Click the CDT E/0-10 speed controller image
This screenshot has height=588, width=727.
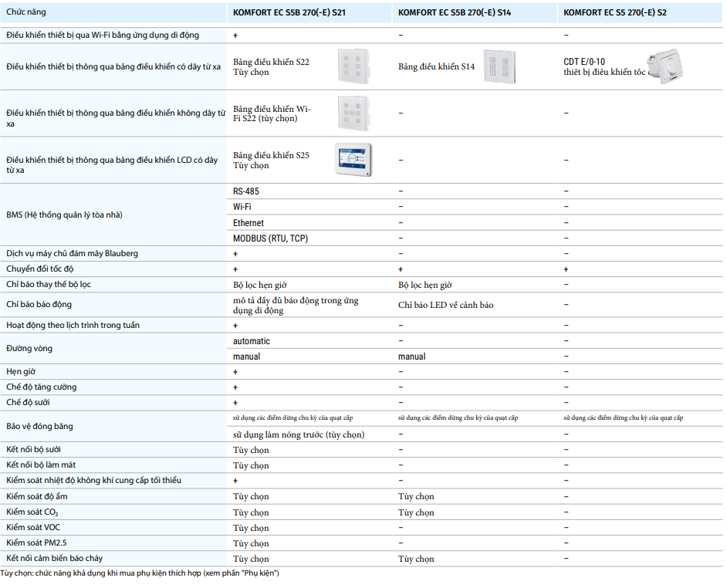pyautogui.click(x=666, y=66)
